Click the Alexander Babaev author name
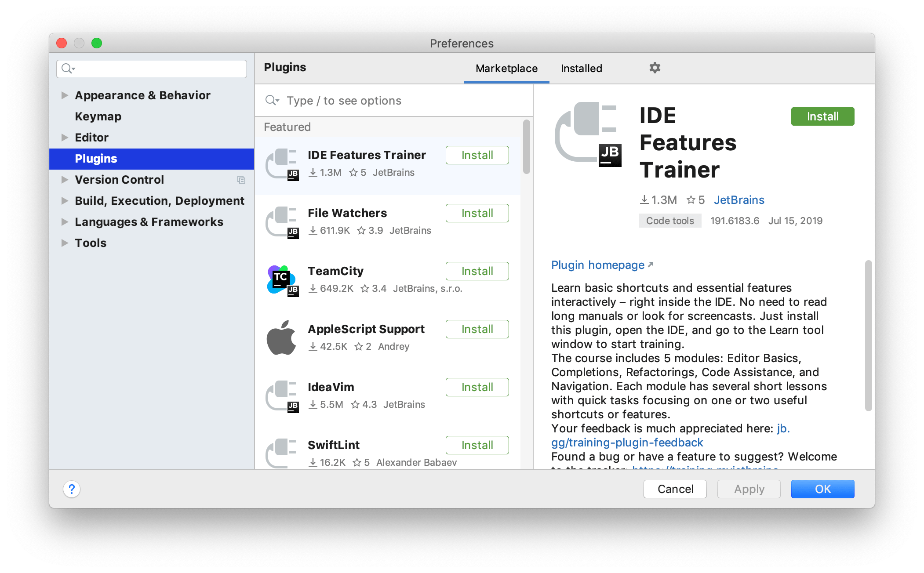924x573 pixels. point(416,462)
